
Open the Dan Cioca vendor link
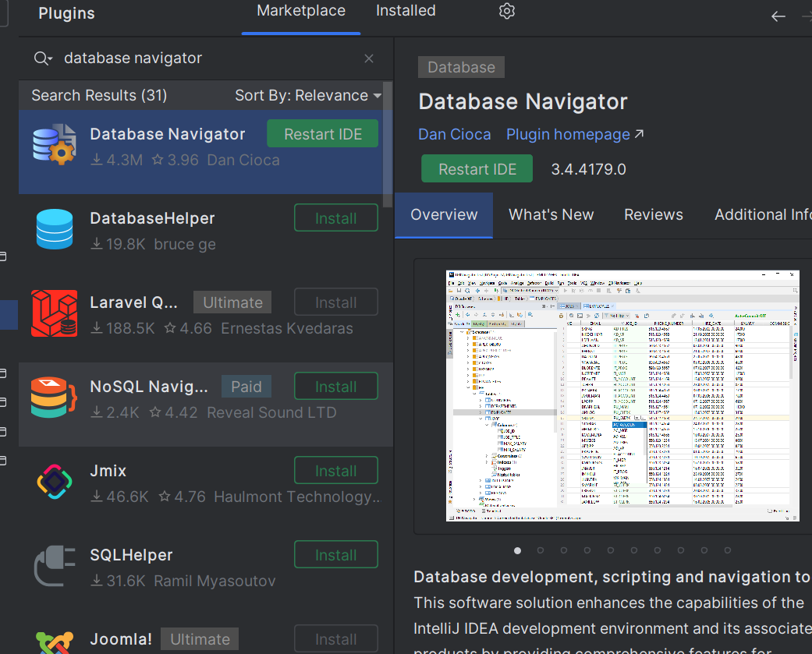(454, 135)
